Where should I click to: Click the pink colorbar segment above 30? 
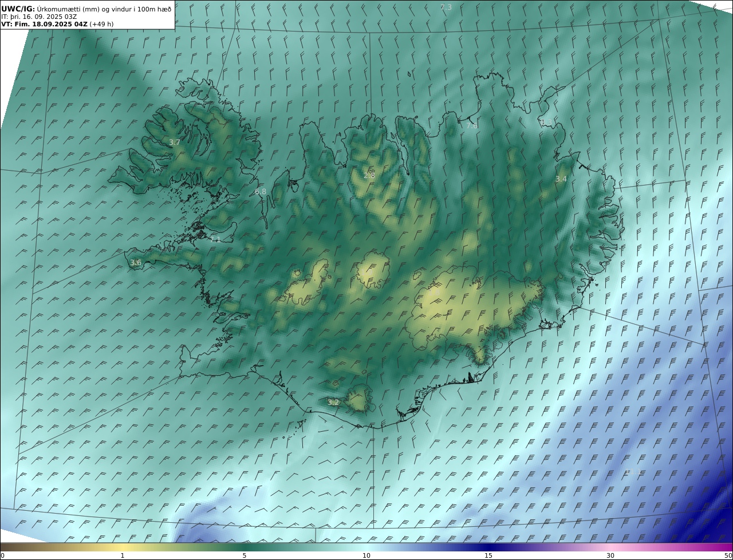click(610, 547)
